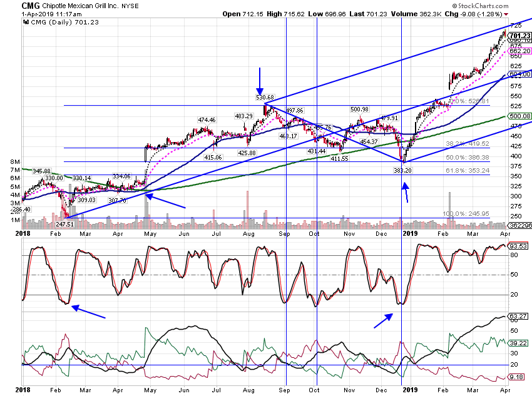The width and height of the screenshot is (532, 396).
Task: Select the 415.06 price label
Action: tap(213, 158)
